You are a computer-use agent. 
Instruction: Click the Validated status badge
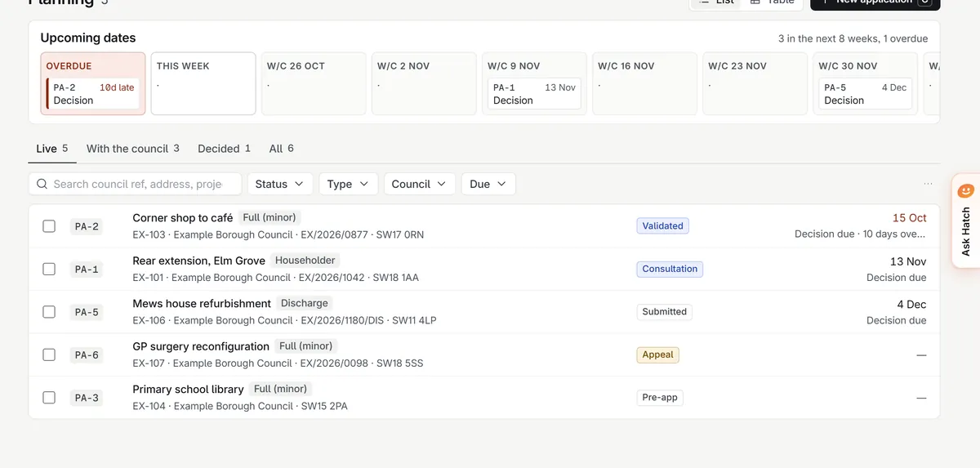coord(662,226)
